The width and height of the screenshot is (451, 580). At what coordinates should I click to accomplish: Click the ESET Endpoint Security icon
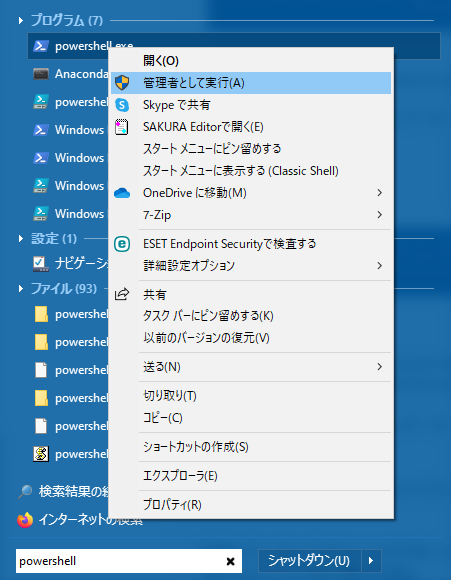[122, 244]
